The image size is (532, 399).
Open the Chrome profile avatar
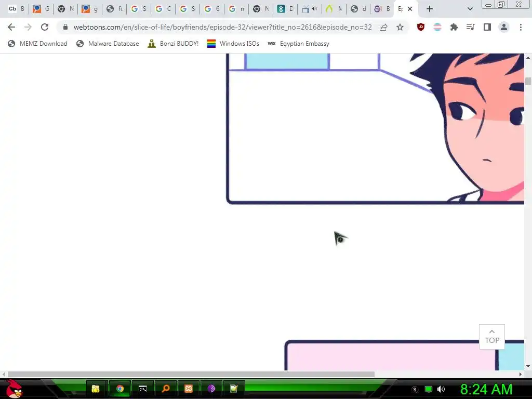click(504, 27)
